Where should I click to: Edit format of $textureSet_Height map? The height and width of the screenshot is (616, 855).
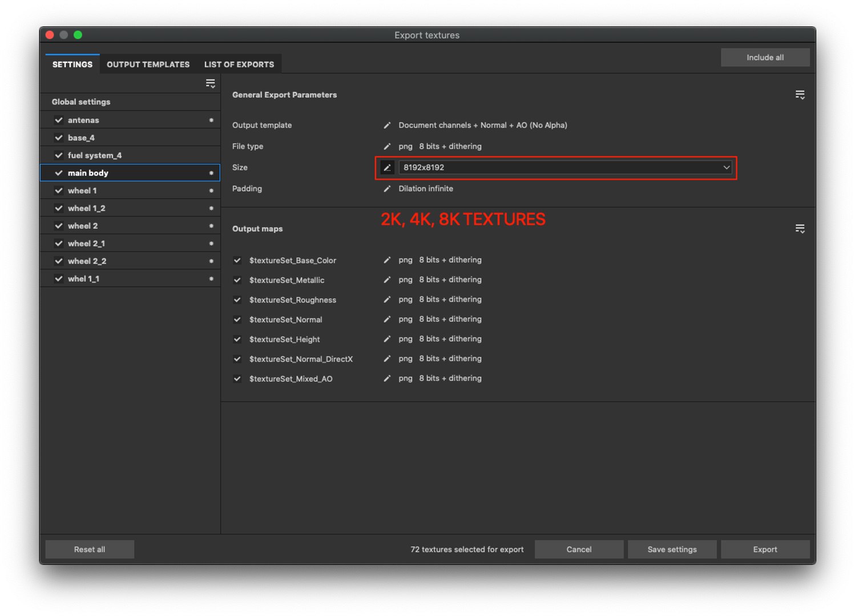(x=387, y=339)
